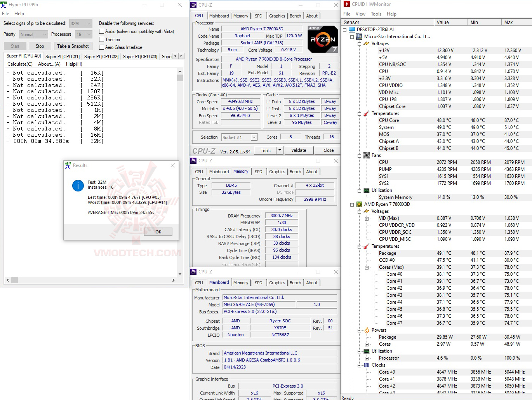The height and width of the screenshot is (400, 532).
Task: Click the Clocks icon in HWMonitor
Action: tap(367, 365)
